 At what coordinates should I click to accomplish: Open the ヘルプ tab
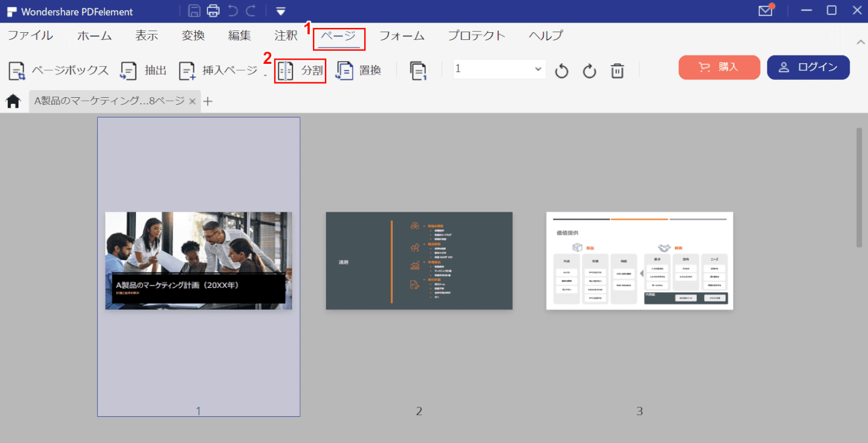pyautogui.click(x=545, y=36)
